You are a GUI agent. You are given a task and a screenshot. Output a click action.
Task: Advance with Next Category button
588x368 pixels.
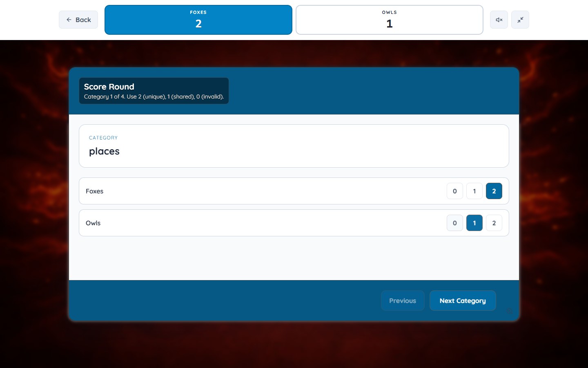click(x=463, y=301)
